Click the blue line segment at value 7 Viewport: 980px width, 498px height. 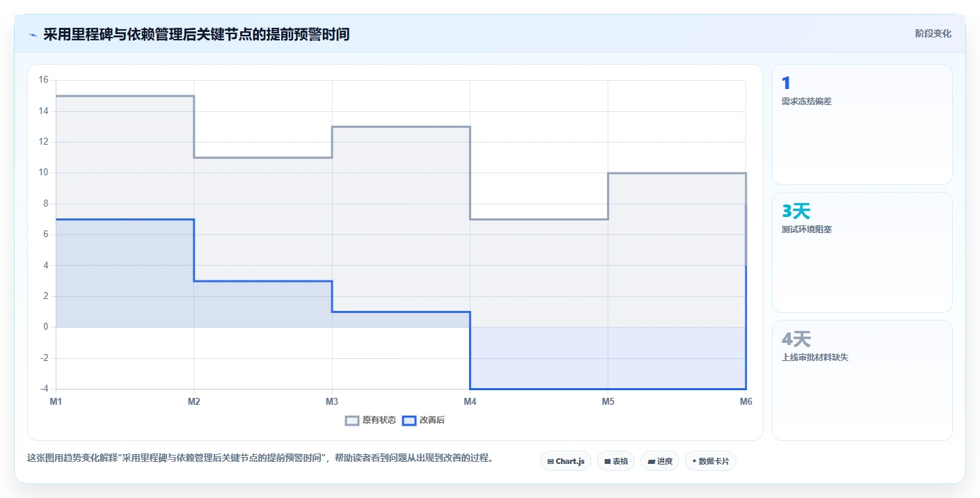pos(125,219)
